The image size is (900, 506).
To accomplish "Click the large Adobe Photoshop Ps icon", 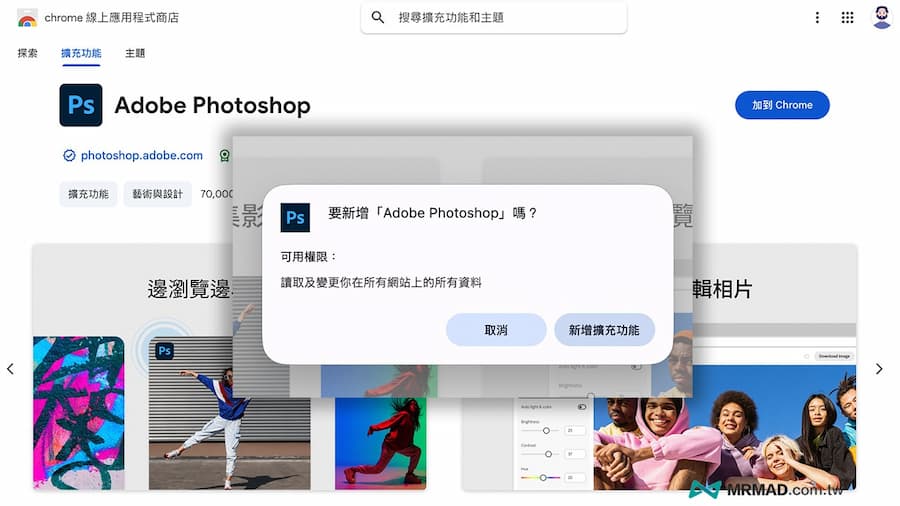I will tap(81, 105).
